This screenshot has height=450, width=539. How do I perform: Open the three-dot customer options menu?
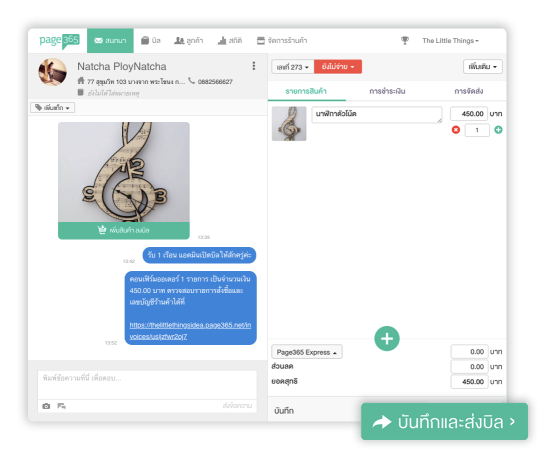[254, 66]
